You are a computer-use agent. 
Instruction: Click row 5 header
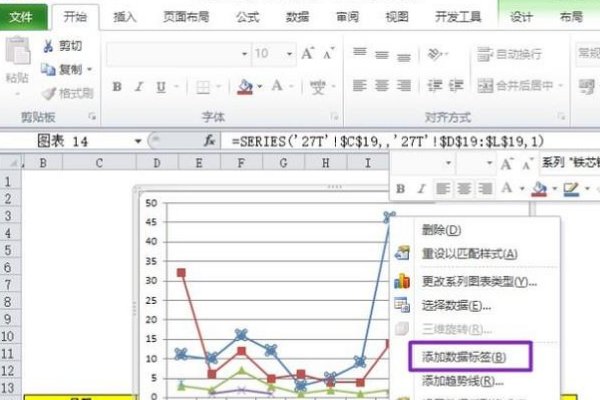point(8,250)
